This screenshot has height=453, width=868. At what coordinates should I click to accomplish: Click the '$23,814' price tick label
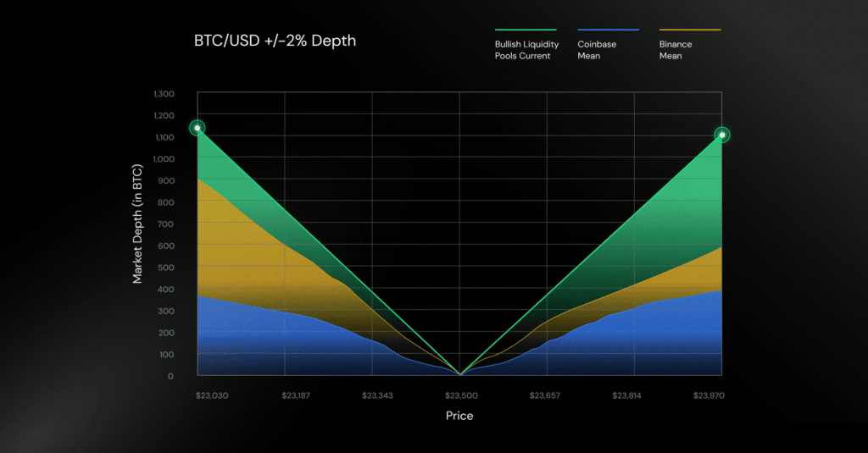pos(626,395)
